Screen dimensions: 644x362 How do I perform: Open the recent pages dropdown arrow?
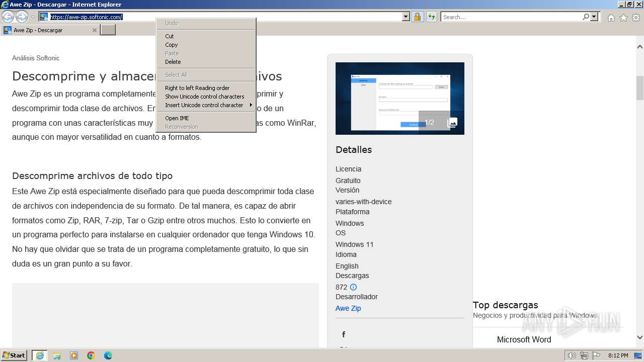click(x=33, y=17)
